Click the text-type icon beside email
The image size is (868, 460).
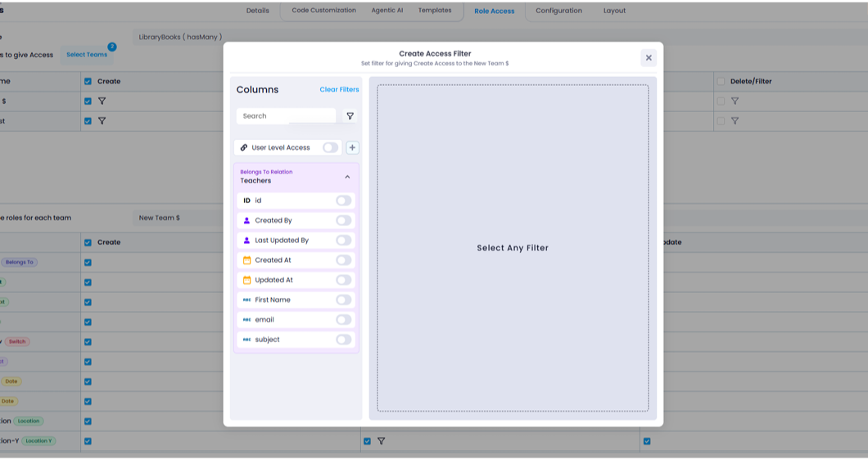247,320
